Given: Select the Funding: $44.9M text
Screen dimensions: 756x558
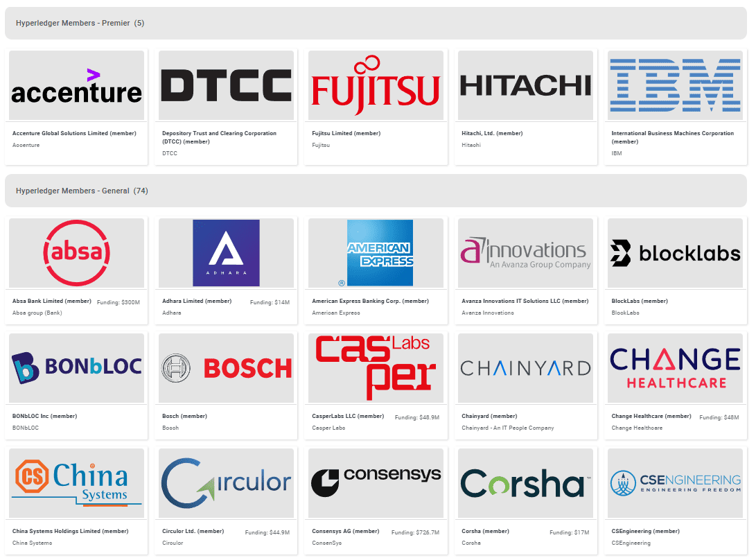Looking at the screenshot, I should tap(267, 532).
